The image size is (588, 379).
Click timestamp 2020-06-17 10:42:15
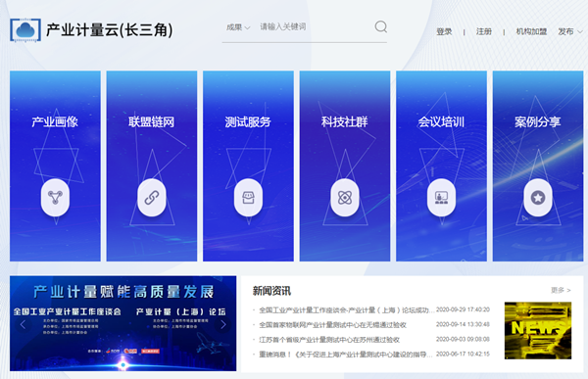[x=463, y=354]
